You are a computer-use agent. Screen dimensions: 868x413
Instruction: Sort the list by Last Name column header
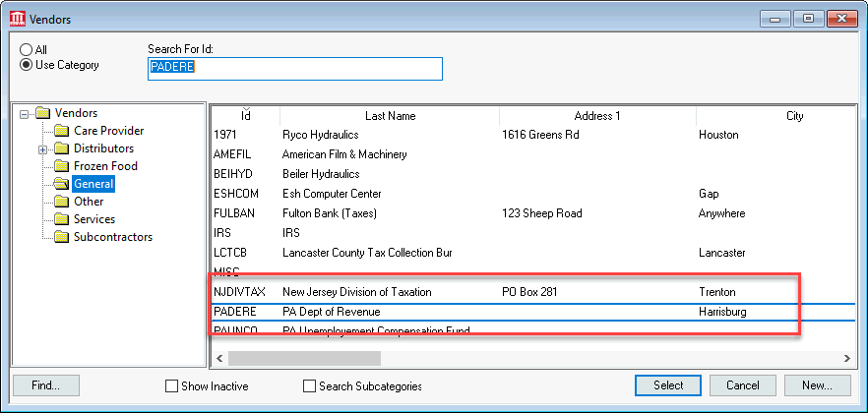click(390, 116)
